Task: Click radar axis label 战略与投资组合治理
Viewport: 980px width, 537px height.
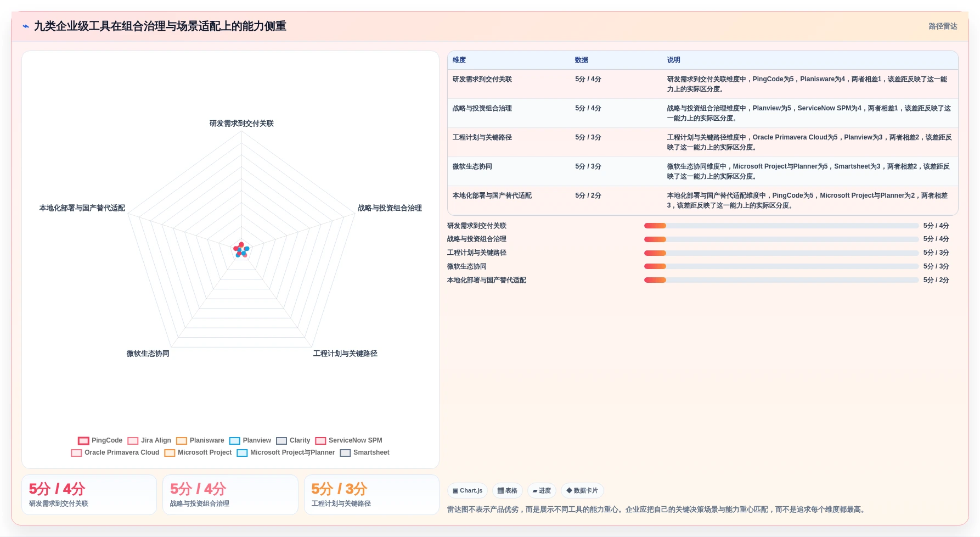Action: pyautogui.click(x=390, y=208)
